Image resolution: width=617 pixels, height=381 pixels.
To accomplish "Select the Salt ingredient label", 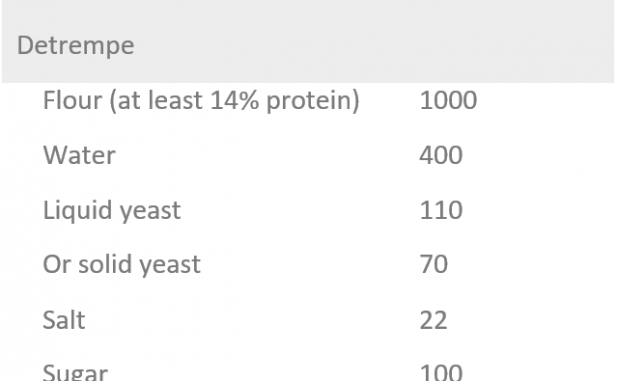I will 64,320.
